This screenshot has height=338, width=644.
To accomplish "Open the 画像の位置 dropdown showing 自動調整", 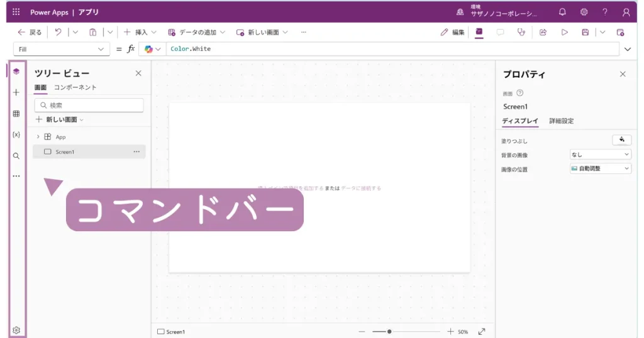I will coord(600,168).
